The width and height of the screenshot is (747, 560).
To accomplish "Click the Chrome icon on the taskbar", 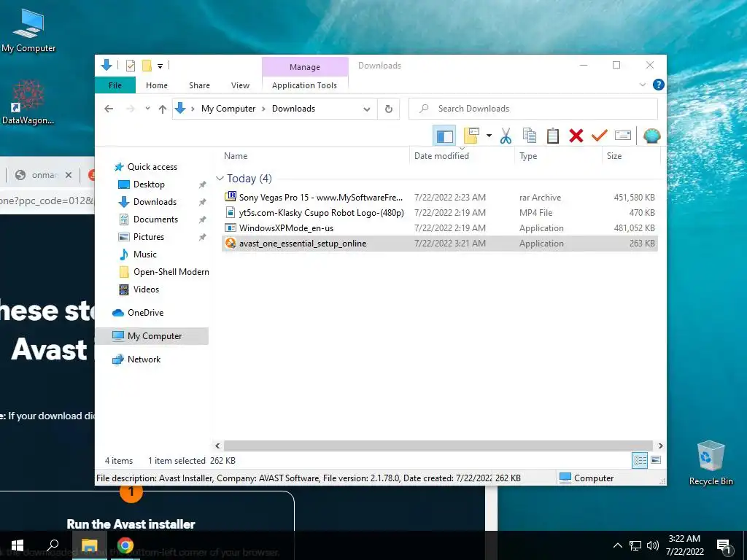I will (125, 545).
